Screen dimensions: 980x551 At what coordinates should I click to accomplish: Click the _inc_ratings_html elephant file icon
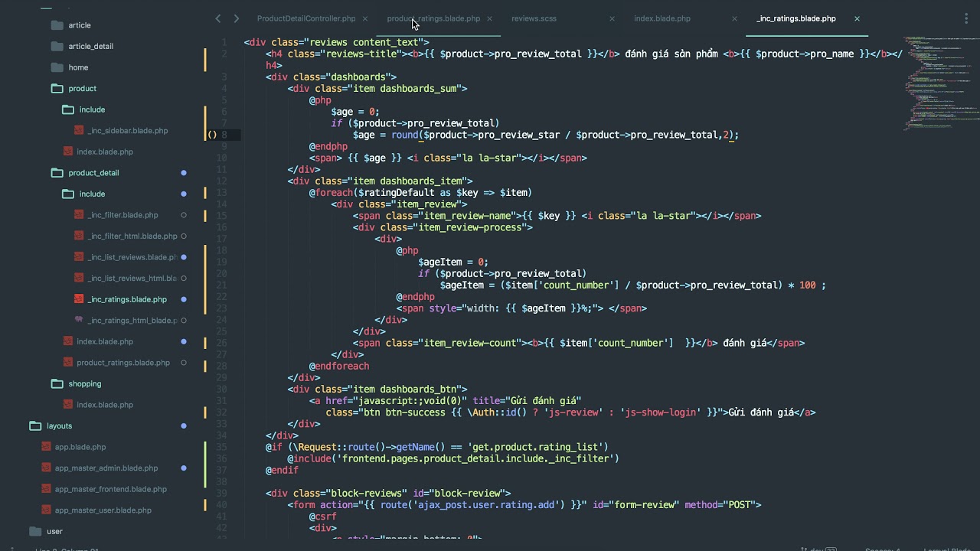click(79, 321)
